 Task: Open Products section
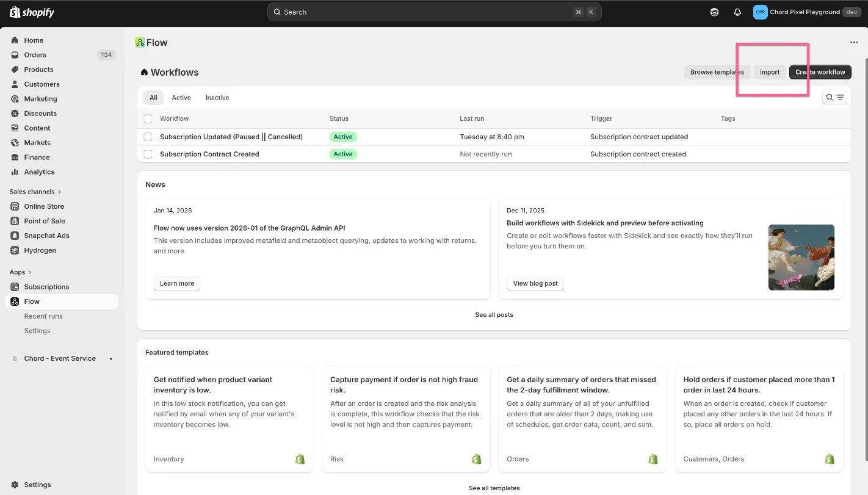pyautogui.click(x=38, y=70)
